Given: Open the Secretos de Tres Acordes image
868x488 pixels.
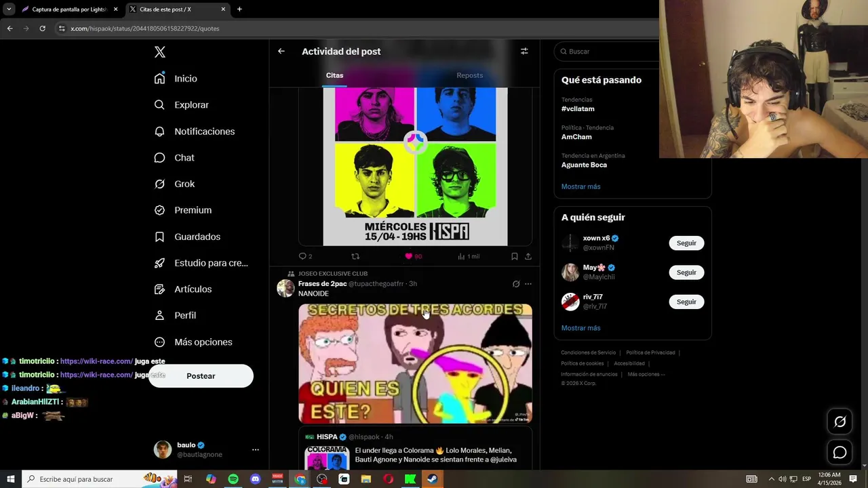Looking at the screenshot, I should click(x=415, y=364).
